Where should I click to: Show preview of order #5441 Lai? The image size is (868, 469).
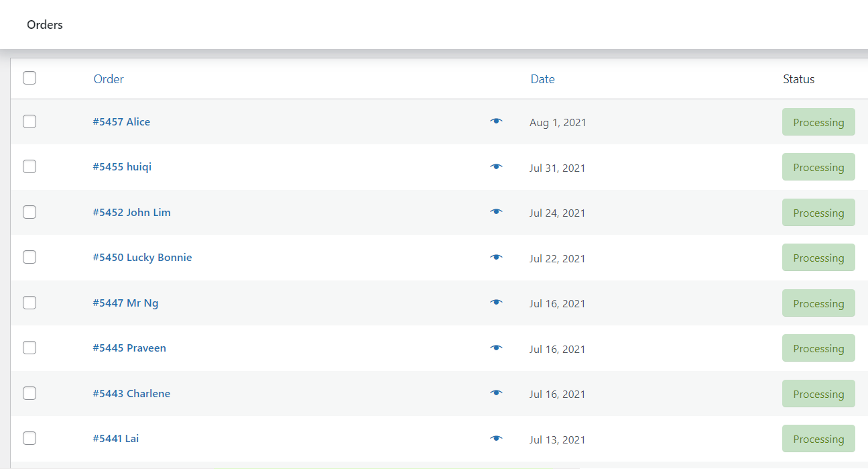coord(496,438)
